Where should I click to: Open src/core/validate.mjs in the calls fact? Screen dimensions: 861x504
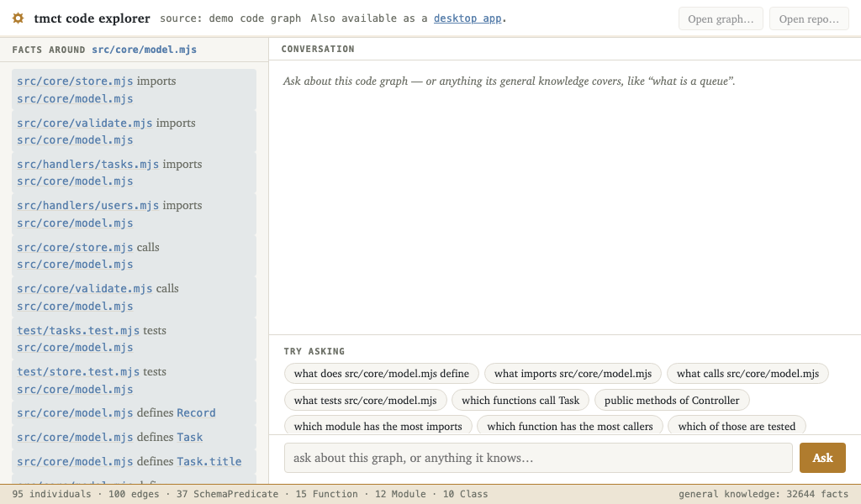coord(85,288)
